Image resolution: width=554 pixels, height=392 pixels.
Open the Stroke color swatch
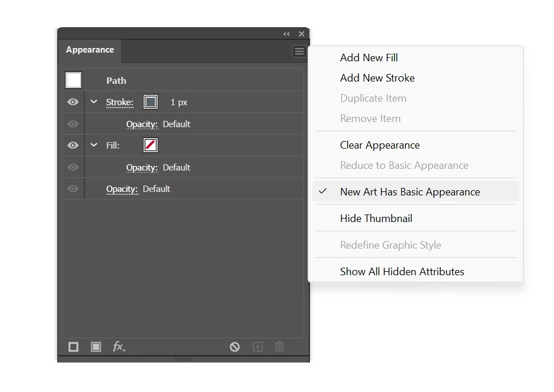[150, 102]
